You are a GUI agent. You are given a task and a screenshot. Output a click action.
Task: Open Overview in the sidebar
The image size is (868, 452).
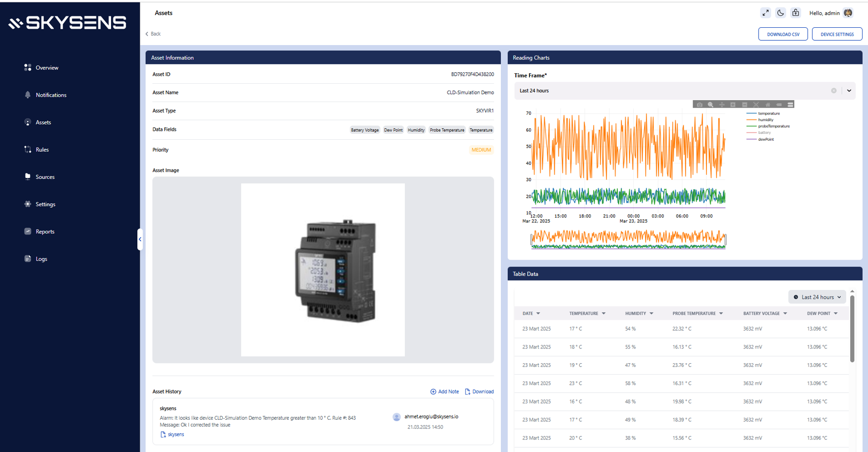[41, 67]
